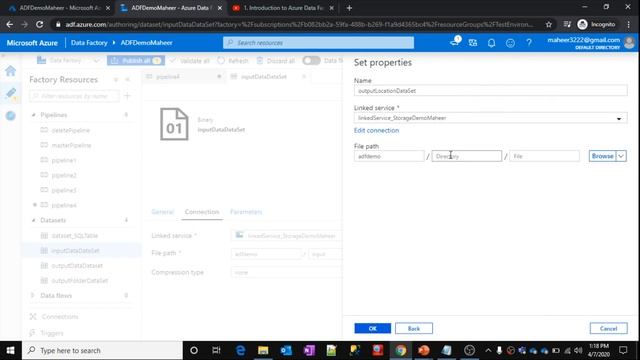Toggle the Data flow debug switch

click(x=311, y=60)
